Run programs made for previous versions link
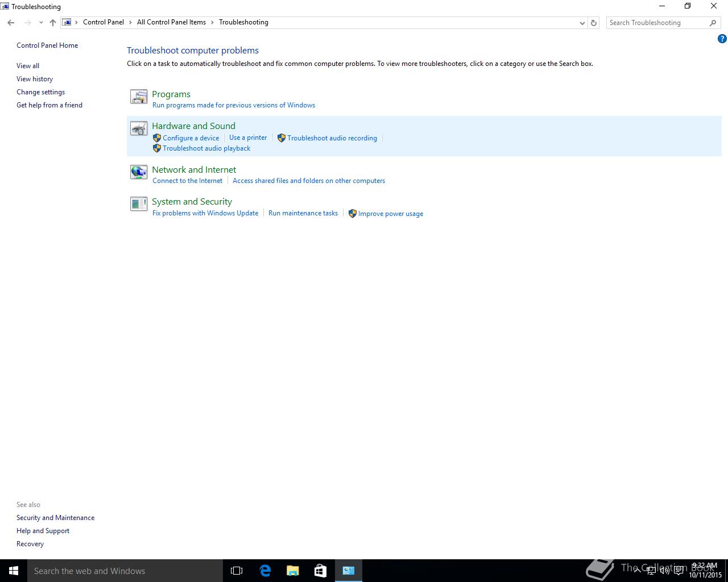728x582 pixels. 234,105
